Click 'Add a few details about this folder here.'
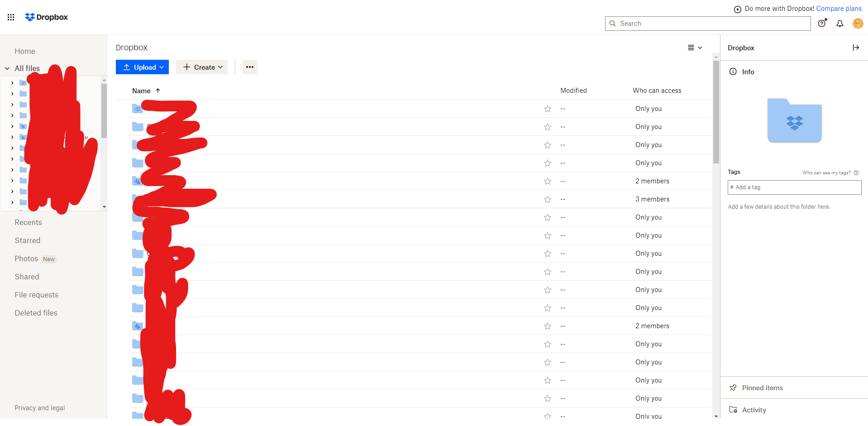 779,206
